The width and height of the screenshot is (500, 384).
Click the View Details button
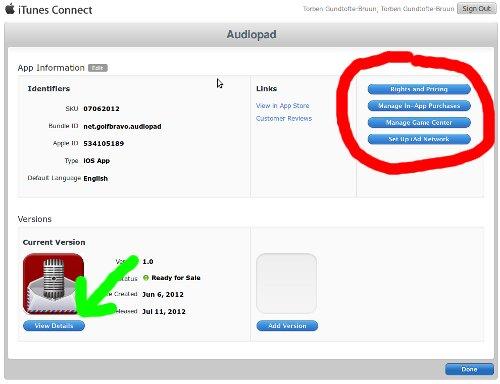tap(54, 326)
